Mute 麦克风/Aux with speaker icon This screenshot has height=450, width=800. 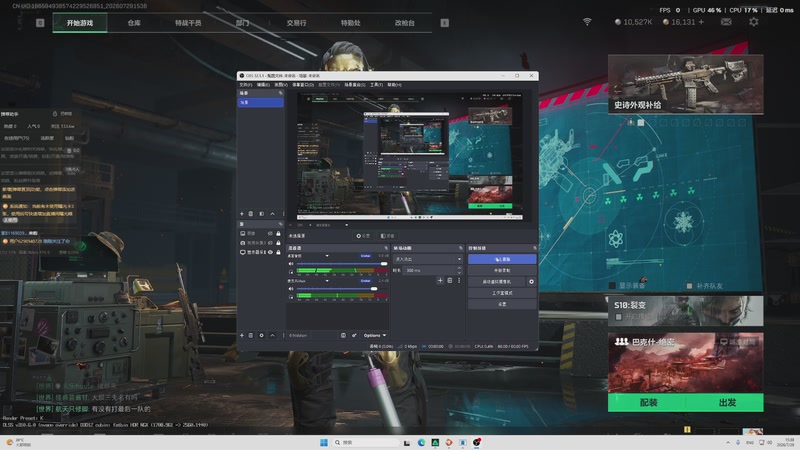click(291, 289)
